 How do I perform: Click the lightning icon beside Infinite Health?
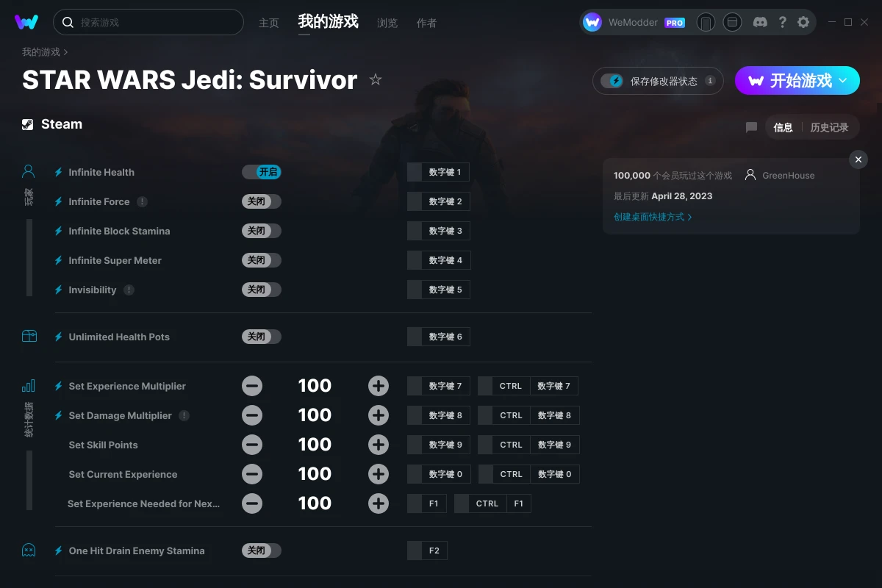point(59,172)
